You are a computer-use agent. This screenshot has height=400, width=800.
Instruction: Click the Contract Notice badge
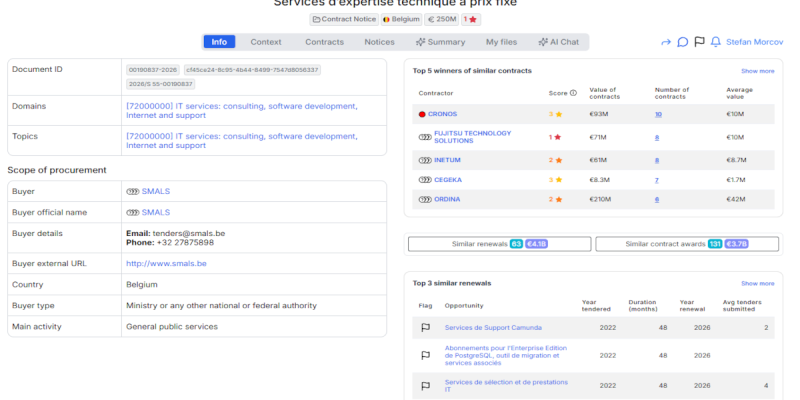[x=344, y=19]
